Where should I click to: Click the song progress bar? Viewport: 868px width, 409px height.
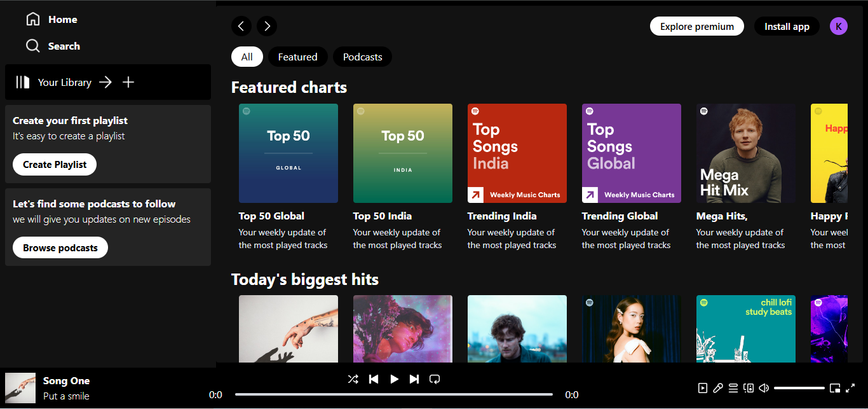click(x=394, y=394)
